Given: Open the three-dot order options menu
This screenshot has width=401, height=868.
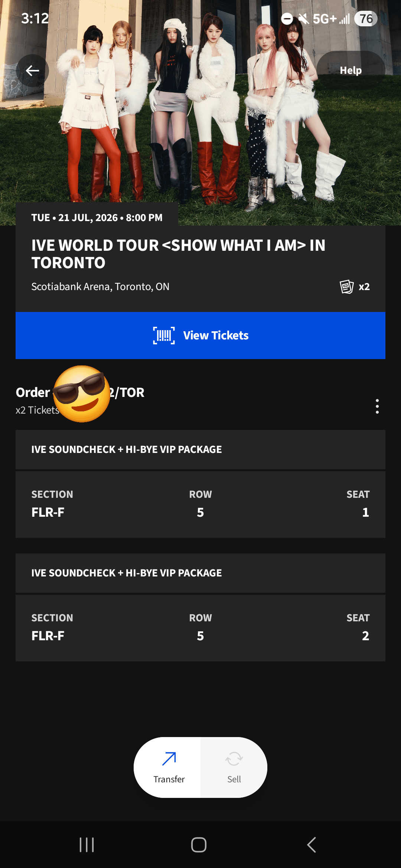Looking at the screenshot, I should coord(377,407).
